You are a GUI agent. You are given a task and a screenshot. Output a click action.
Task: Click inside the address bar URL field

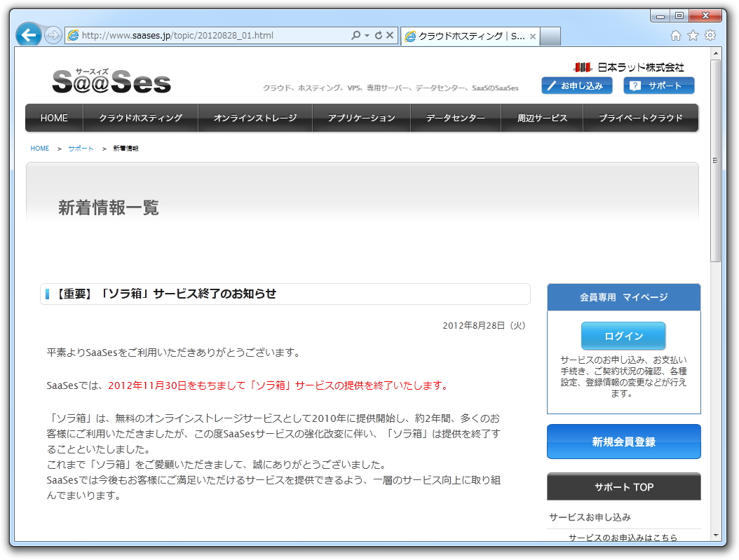[210, 34]
